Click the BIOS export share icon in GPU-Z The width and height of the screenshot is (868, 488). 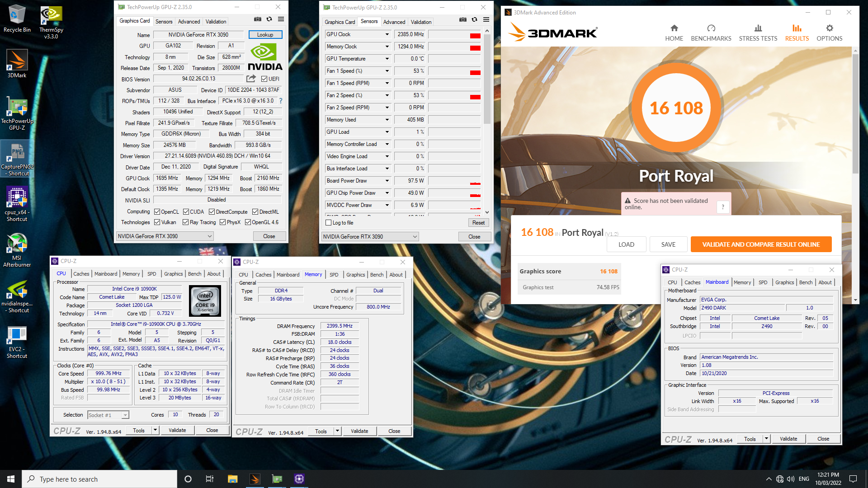[x=251, y=79]
